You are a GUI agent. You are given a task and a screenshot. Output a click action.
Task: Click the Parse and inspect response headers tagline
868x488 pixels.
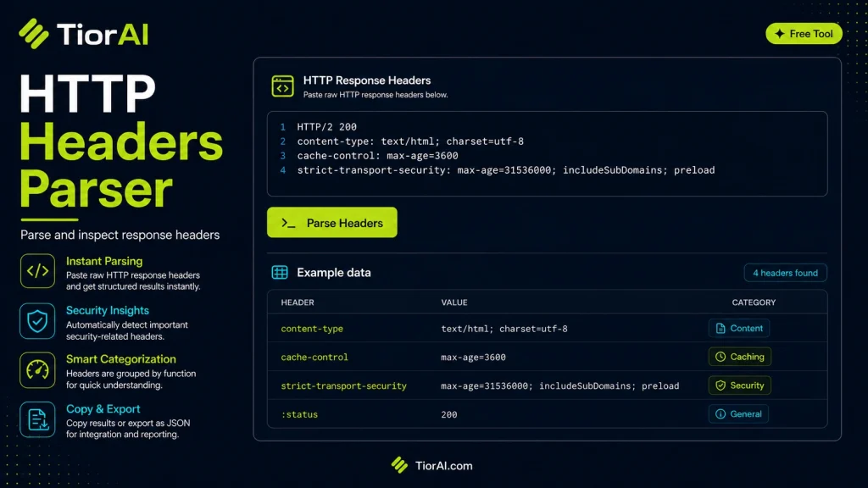coord(120,235)
